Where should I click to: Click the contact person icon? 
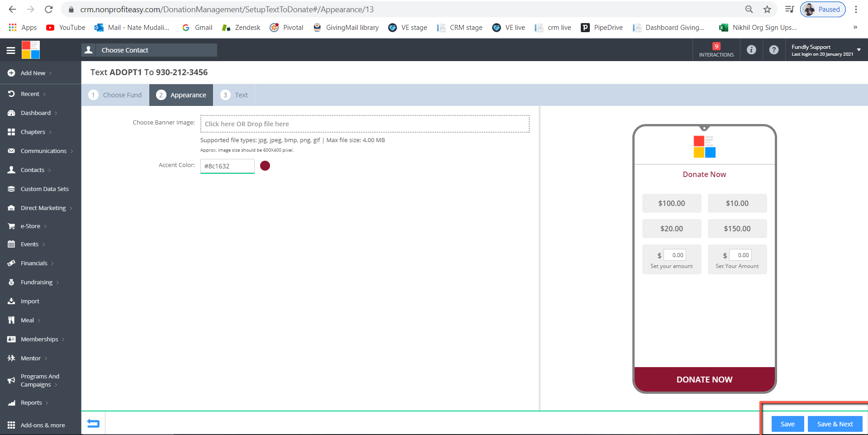point(89,50)
